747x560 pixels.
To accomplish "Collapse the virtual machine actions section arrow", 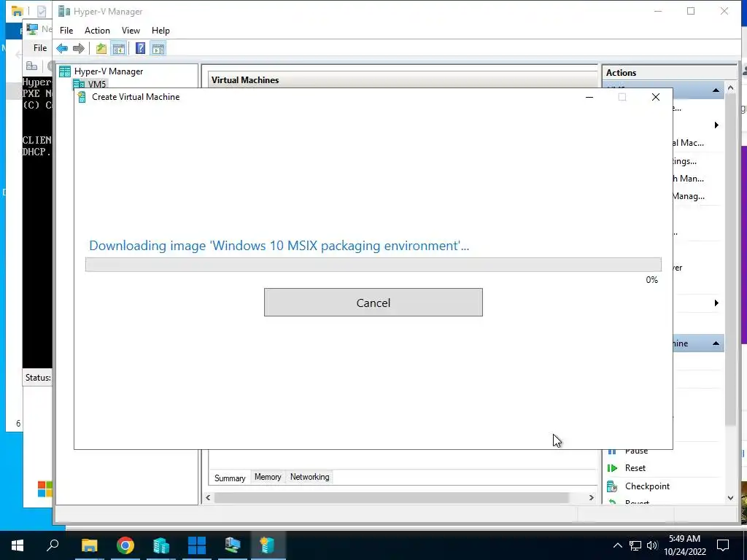I will (x=716, y=343).
